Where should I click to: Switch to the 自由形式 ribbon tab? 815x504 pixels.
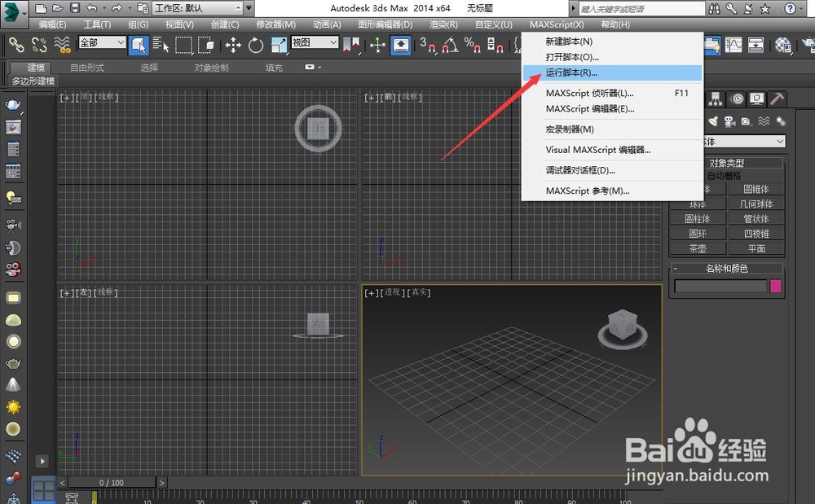tap(87, 68)
